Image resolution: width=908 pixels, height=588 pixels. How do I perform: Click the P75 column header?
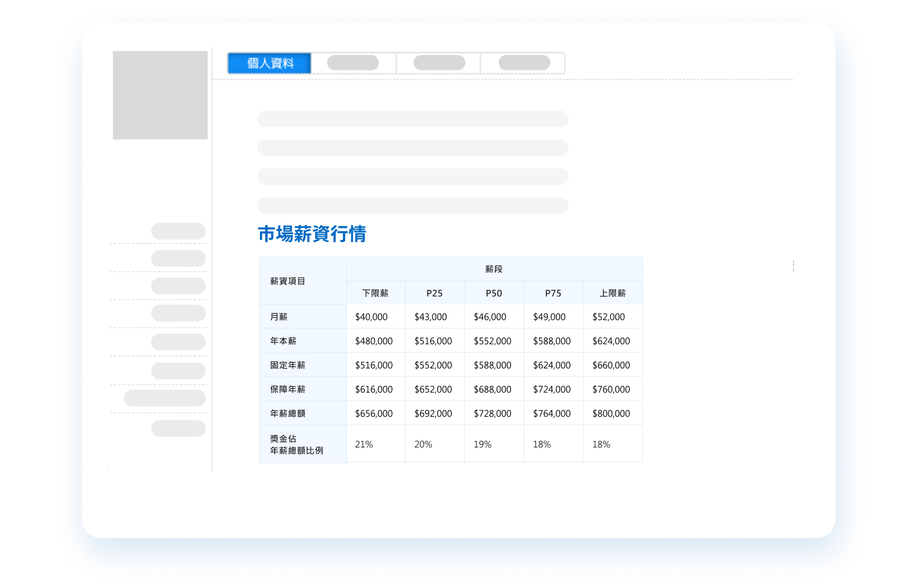(x=553, y=293)
